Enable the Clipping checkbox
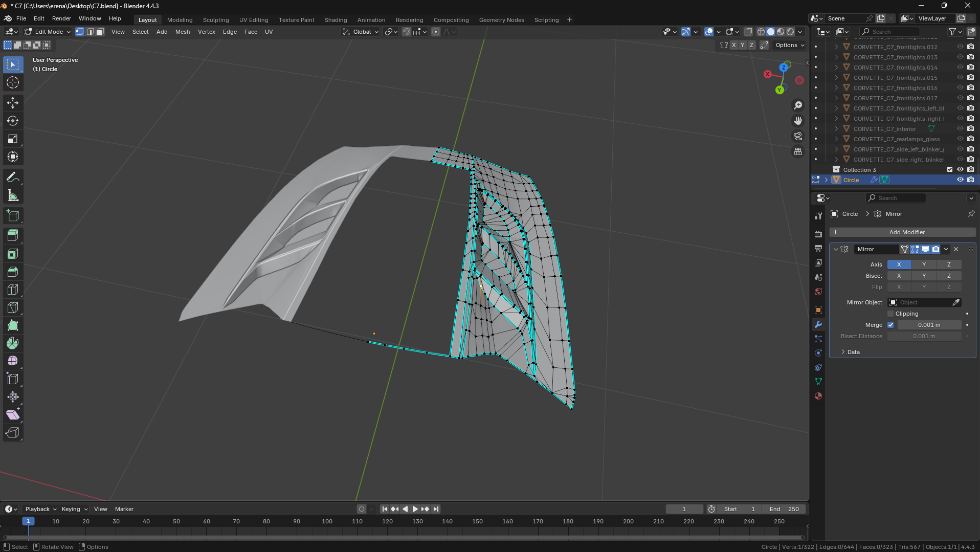Image resolution: width=980 pixels, height=552 pixels. [x=890, y=314]
